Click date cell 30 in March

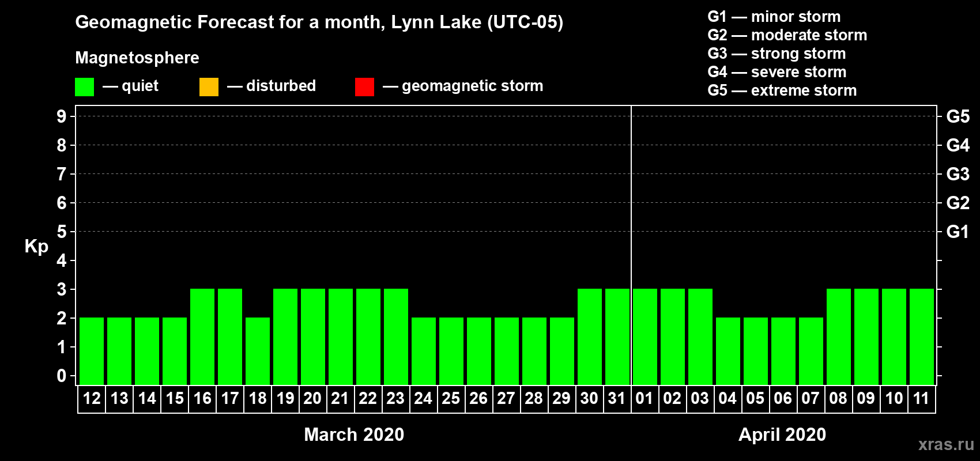click(x=590, y=399)
